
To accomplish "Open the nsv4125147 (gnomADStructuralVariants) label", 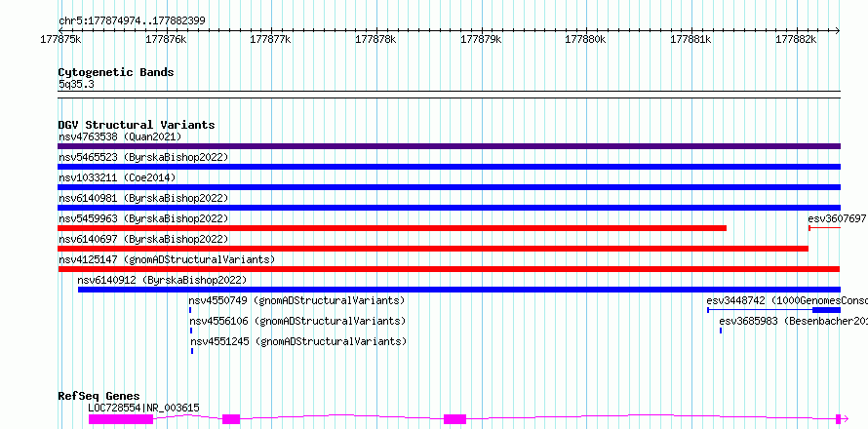I will coord(167,259).
